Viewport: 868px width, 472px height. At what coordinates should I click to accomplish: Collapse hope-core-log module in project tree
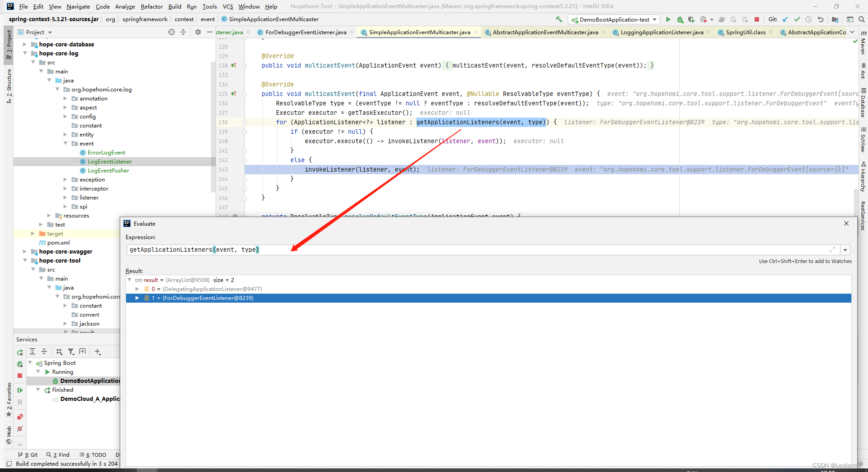click(25, 53)
